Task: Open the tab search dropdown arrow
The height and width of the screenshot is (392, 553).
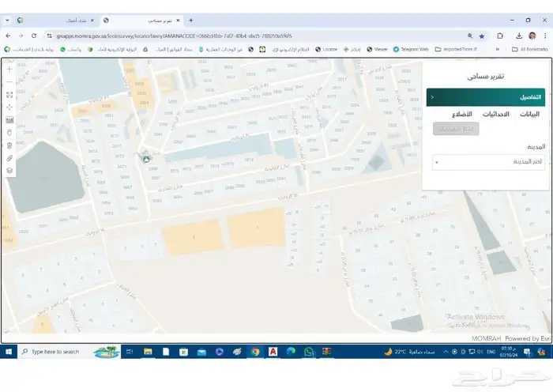Action: [7, 21]
